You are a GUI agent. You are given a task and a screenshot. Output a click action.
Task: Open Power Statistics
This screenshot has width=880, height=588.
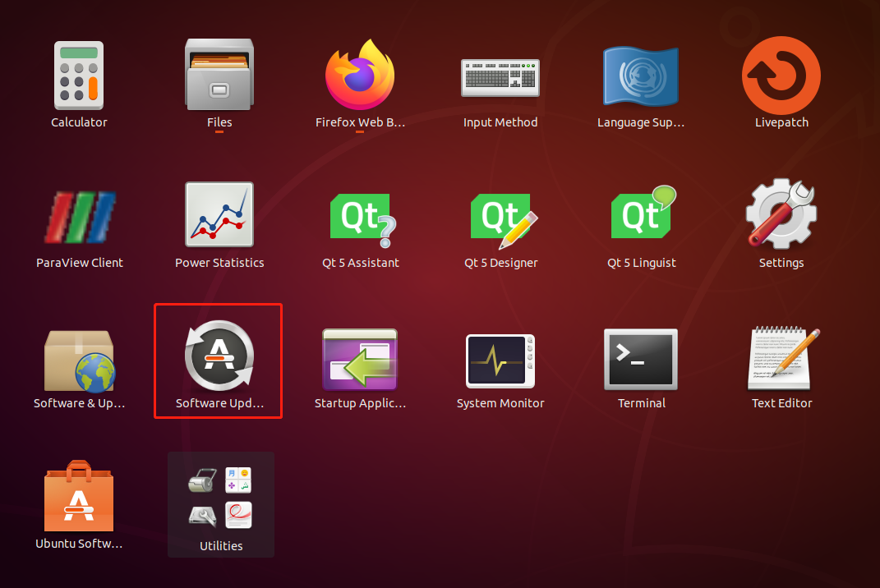coord(219,214)
